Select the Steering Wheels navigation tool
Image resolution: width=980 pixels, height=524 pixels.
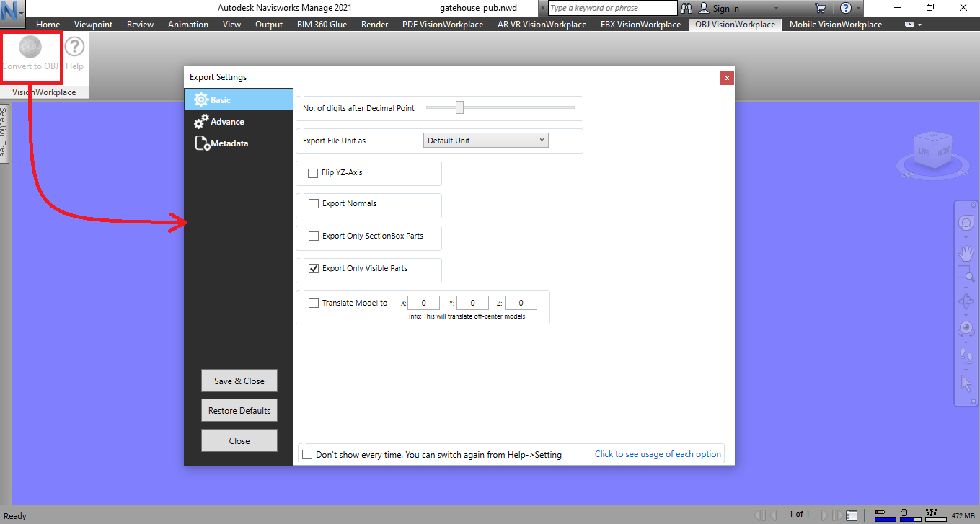click(x=966, y=223)
